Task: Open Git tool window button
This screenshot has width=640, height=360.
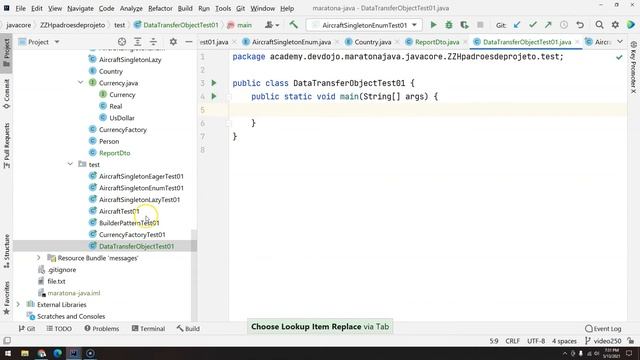Action: coord(27,329)
